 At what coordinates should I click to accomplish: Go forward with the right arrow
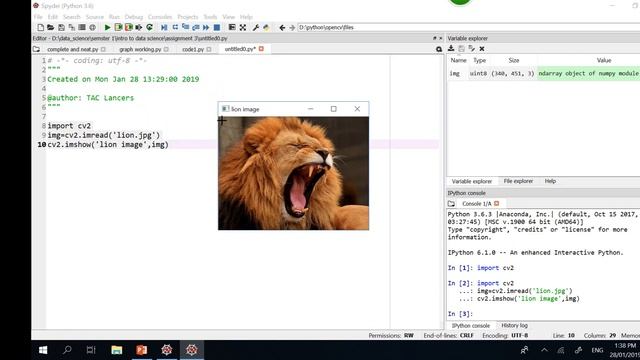click(292, 27)
